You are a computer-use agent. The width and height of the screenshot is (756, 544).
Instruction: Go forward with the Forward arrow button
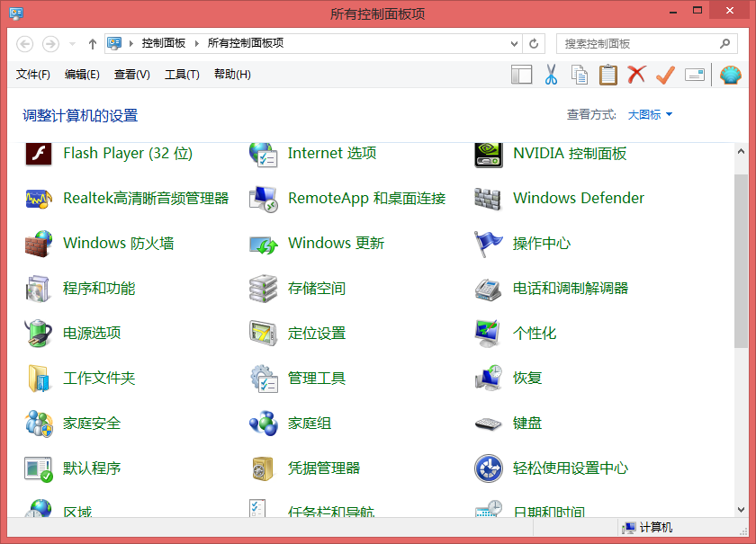50,44
